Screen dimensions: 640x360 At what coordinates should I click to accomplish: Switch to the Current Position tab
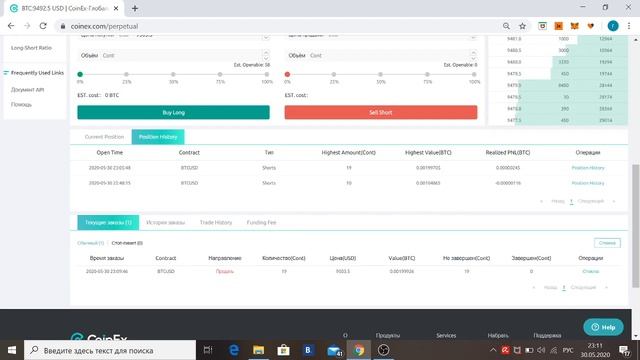click(x=104, y=137)
